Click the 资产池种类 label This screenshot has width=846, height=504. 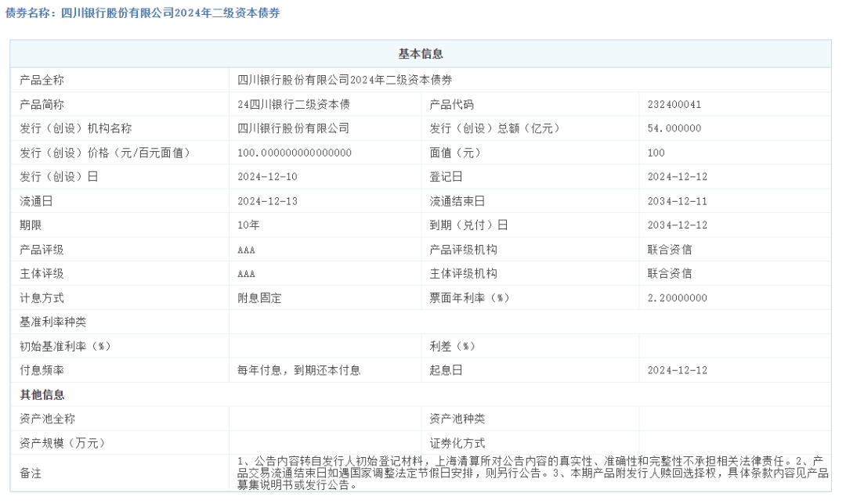(x=457, y=419)
